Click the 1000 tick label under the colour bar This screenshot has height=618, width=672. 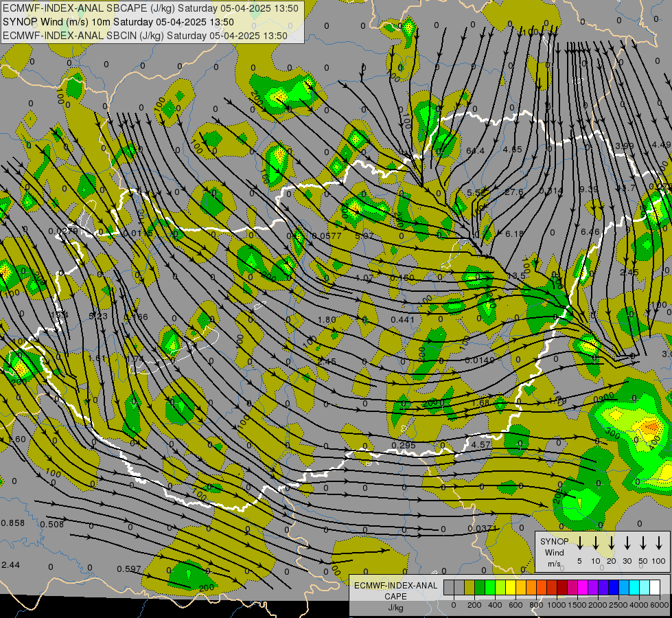557,605
